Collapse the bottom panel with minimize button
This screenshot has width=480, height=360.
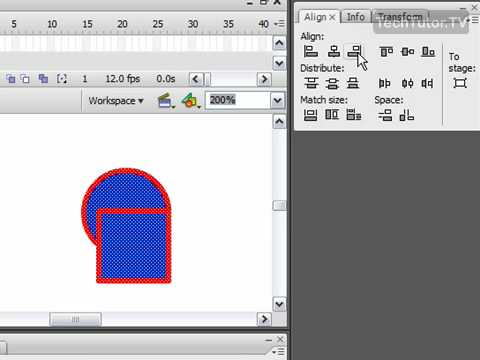point(269,340)
